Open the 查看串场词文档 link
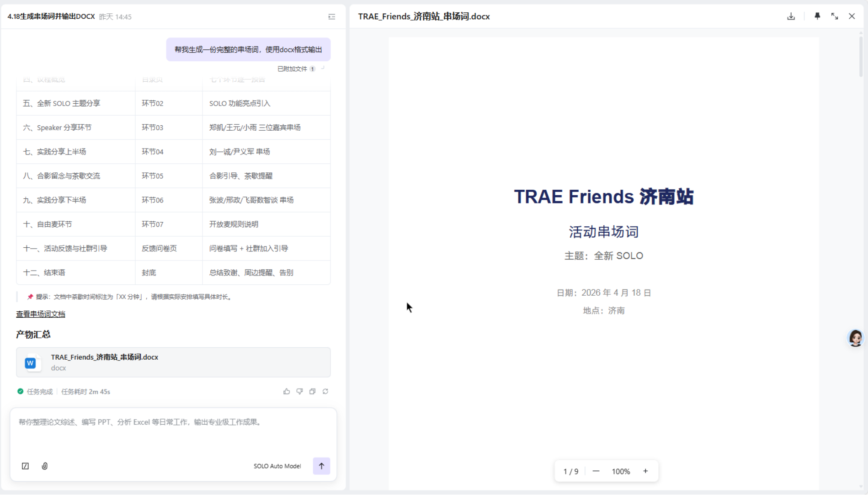Viewport: 868px width, 495px height. click(x=41, y=314)
